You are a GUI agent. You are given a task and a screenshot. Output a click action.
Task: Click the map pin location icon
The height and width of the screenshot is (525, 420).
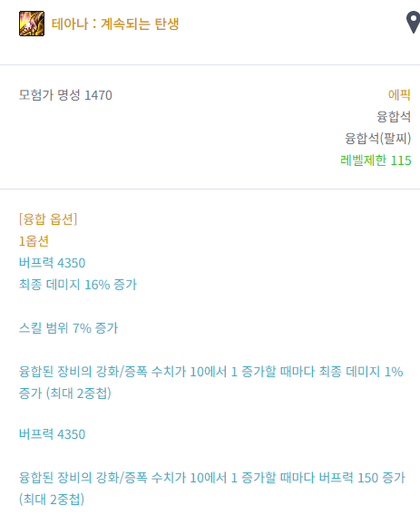tap(413, 22)
